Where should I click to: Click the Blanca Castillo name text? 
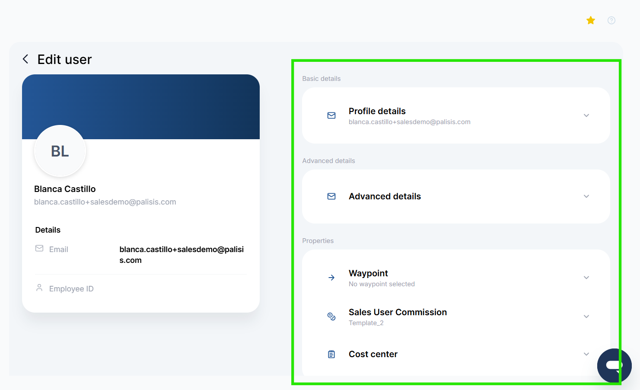pos(65,189)
